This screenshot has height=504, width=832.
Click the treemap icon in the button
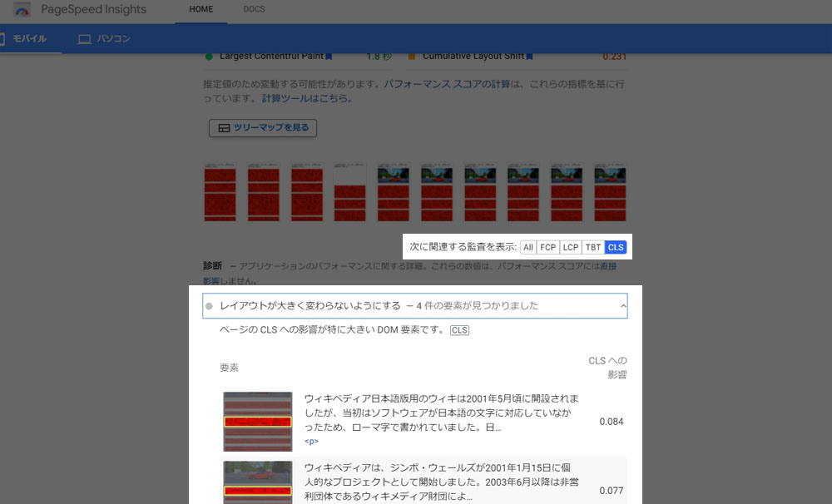224,128
